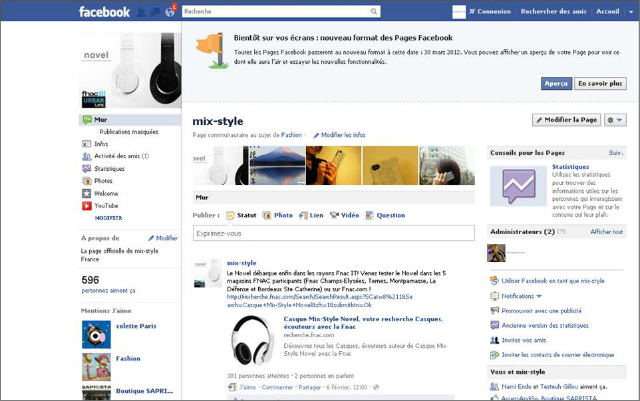Viewport: 640px width, 401px height.
Task: Open JF Connexion profile link
Action: pyautogui.click(x=489, y=12)
